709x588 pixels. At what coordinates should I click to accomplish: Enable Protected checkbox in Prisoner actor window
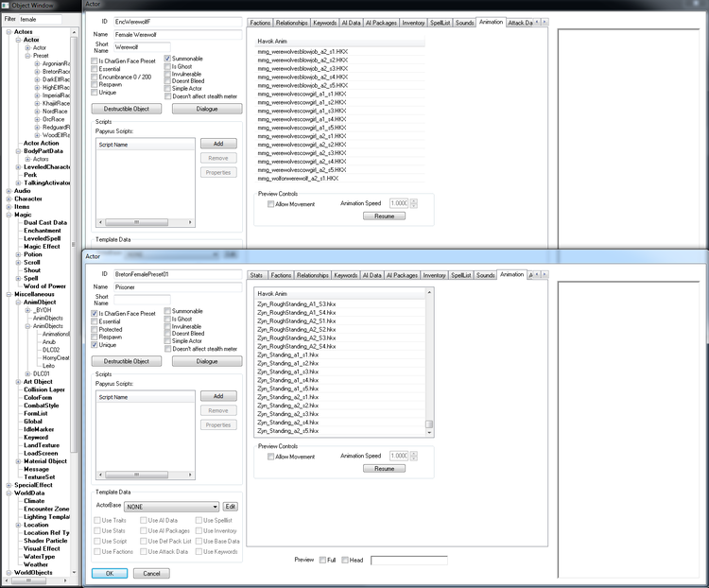[x=94, y=329]
